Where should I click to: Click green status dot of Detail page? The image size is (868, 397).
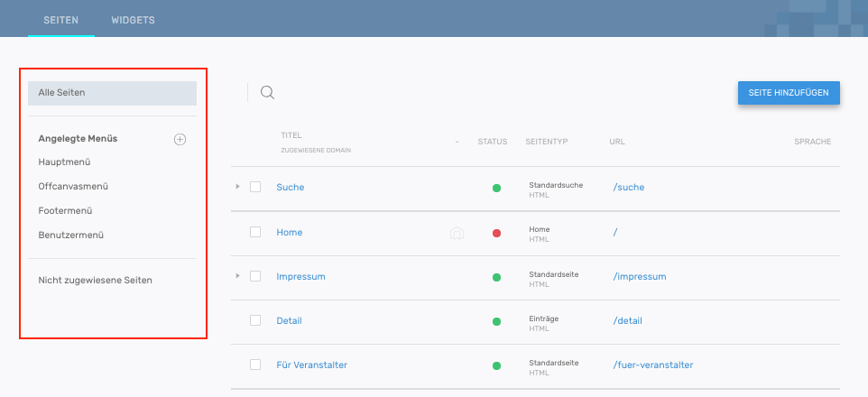click(496, 321)
